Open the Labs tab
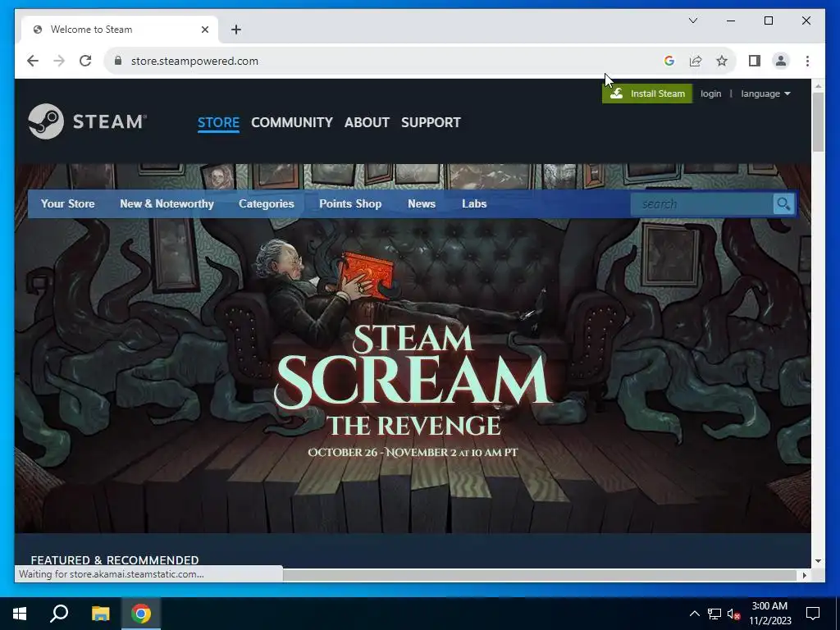Image resolution: width=840 pixels, height=630 pixels. [x=474, y=204]
